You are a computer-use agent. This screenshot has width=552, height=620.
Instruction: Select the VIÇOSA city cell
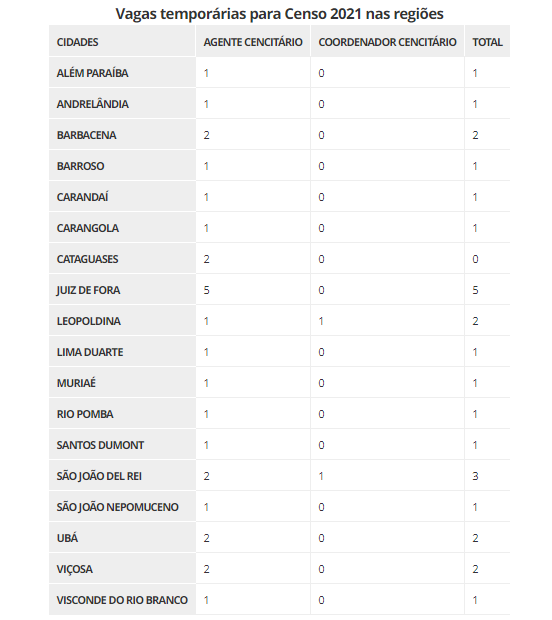point(122,569)
